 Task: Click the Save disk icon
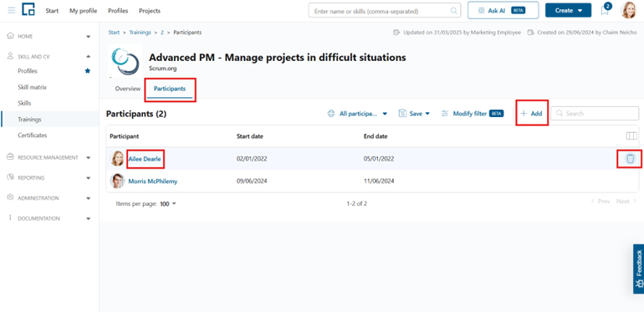(x=402, y=113)
